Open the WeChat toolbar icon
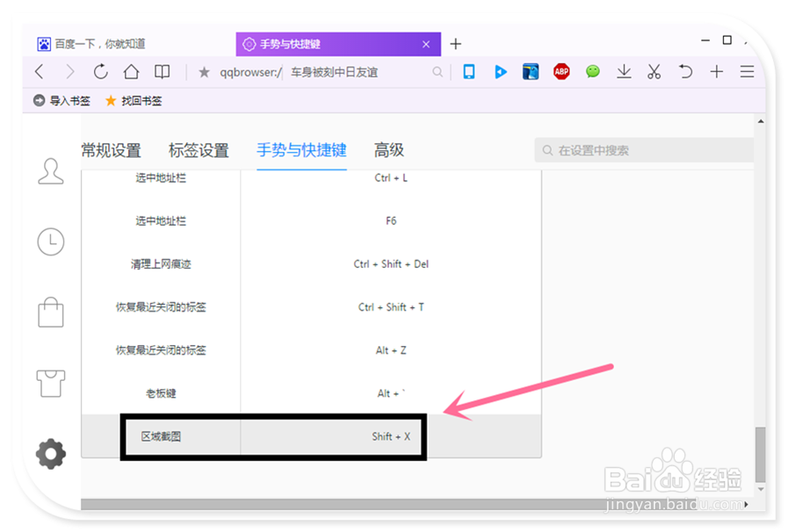The width and height of the screenshot is (788, 532). point(592,72)
